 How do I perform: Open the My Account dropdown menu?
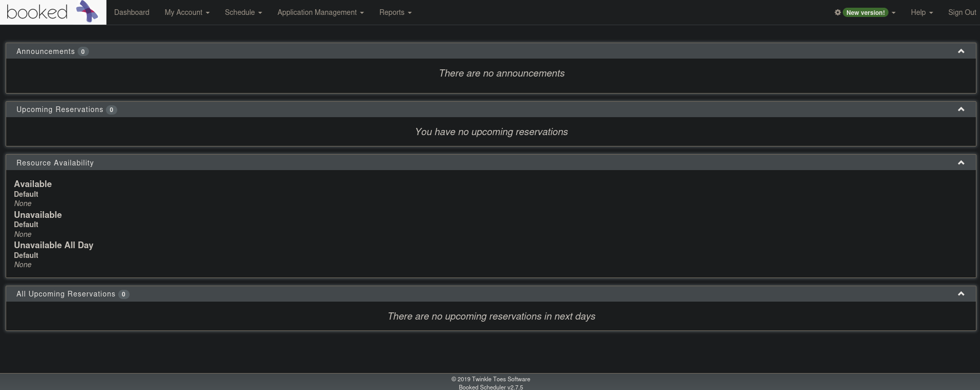coord(187,12)
